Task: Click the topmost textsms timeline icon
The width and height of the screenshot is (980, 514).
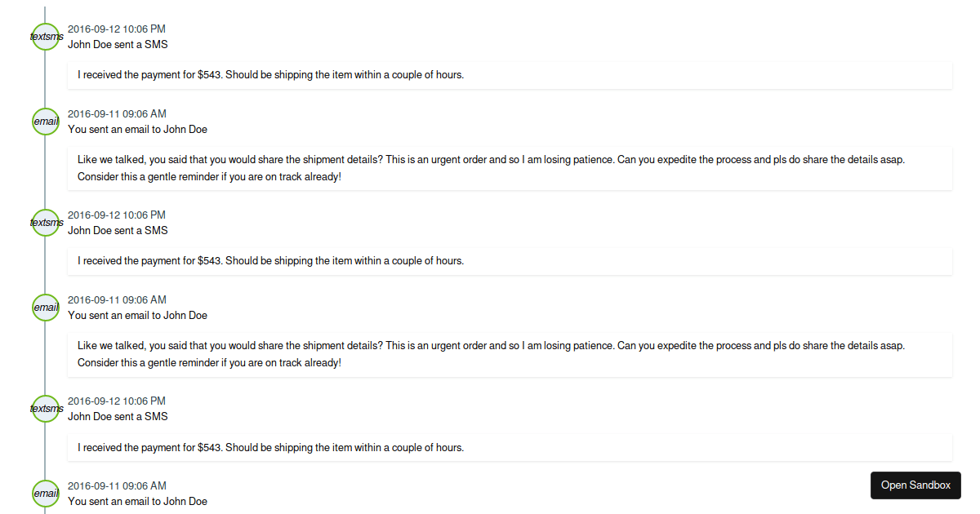Action: (46, 37)
